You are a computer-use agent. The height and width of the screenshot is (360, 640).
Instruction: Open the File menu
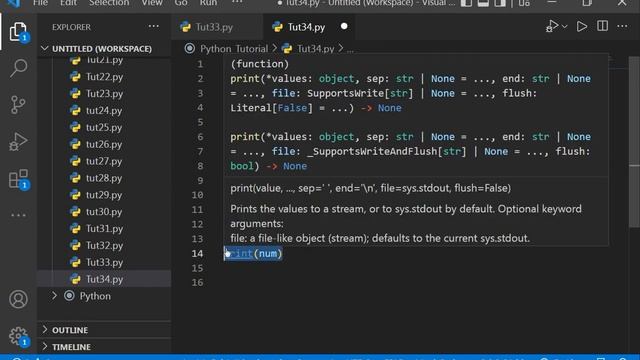pyautogui.click(x=40, y=3)
